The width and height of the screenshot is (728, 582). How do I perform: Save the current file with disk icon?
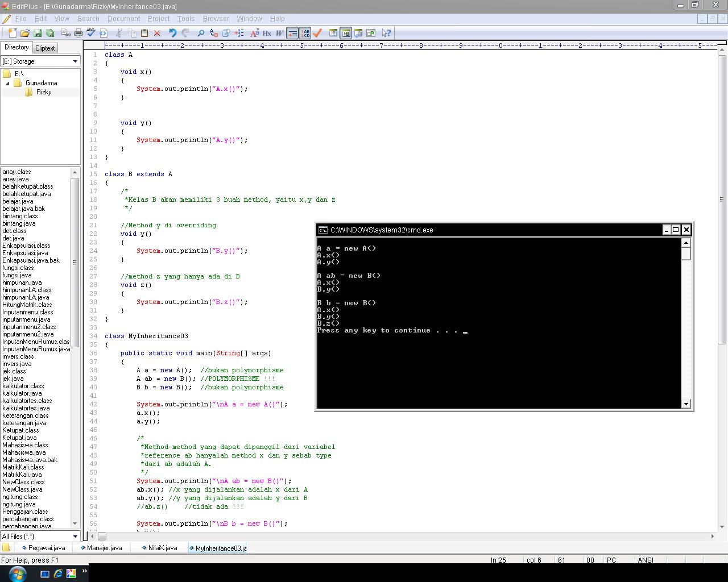click(x=38, y=33)
